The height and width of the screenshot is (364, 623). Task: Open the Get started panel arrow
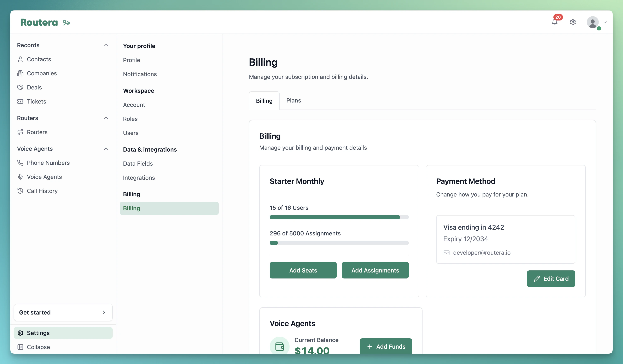tap(104, 313)
